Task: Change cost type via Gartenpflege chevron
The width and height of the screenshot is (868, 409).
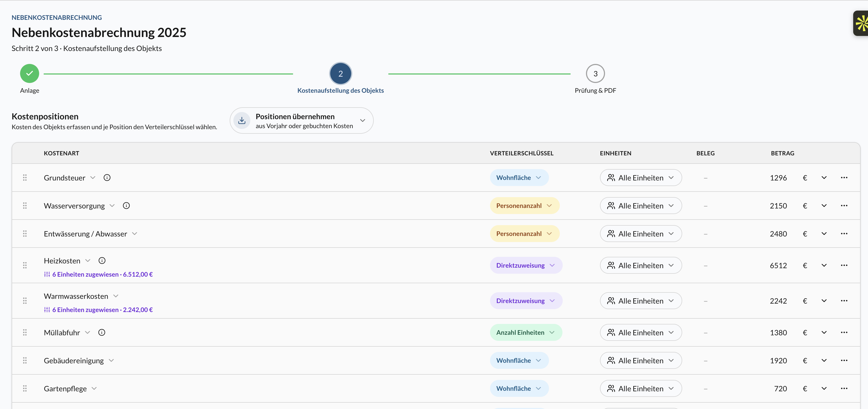Action: point(94,388)
